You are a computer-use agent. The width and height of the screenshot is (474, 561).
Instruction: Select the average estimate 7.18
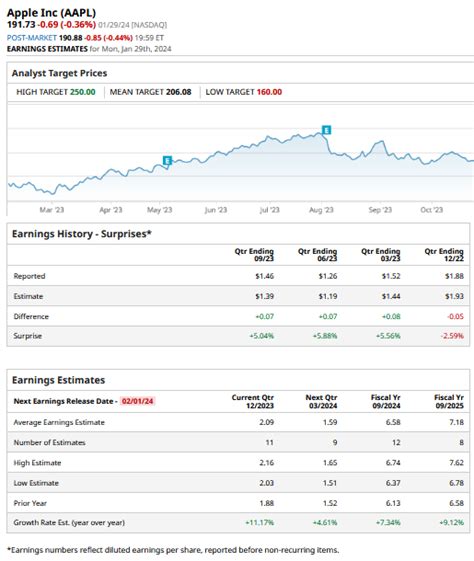click(x=456, y=422)
